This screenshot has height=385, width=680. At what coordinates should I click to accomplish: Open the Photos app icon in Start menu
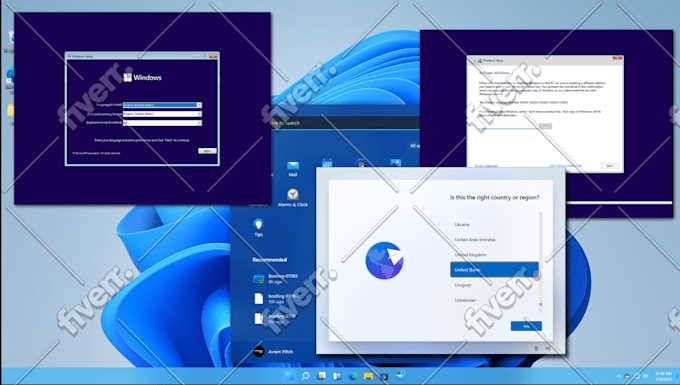pos(396,163)
